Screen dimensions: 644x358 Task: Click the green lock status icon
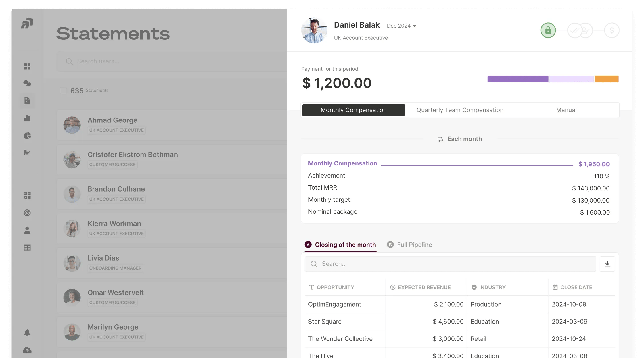click(x=548, y=30)
